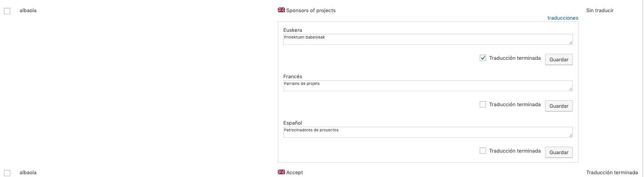Click the Sponsors of projects string text

point(311,11)
